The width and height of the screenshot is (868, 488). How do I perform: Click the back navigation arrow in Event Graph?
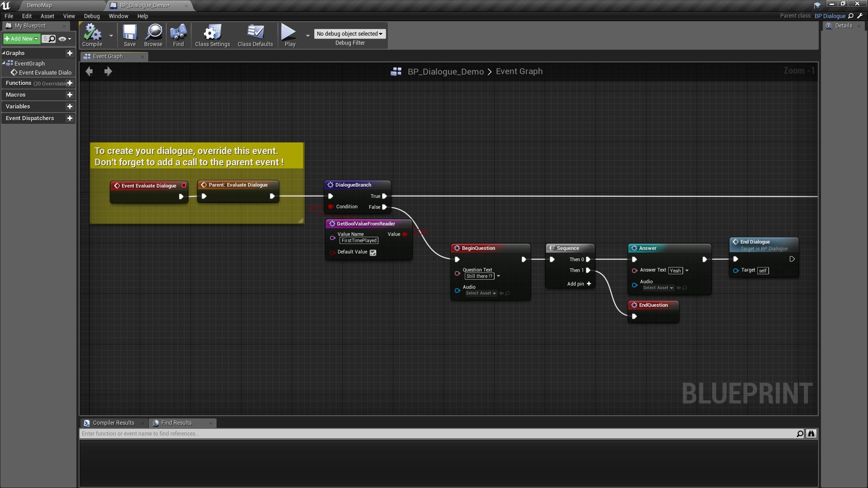[89, 71]
